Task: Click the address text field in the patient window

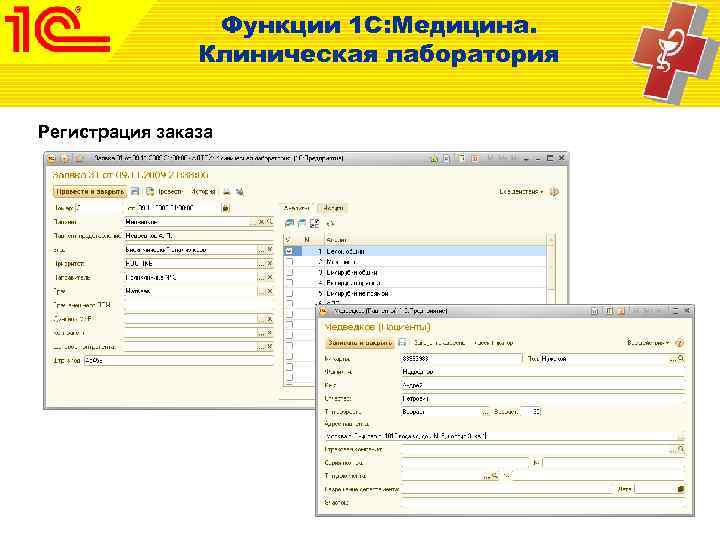Action: tap(500, 435)
